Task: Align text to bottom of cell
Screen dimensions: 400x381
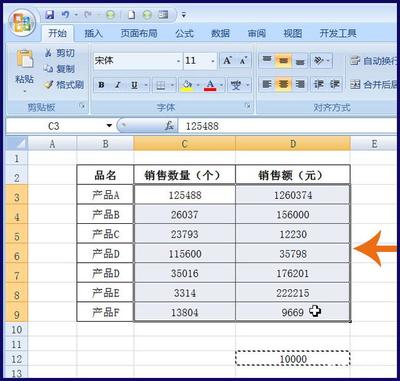Action: coord(300,61)
